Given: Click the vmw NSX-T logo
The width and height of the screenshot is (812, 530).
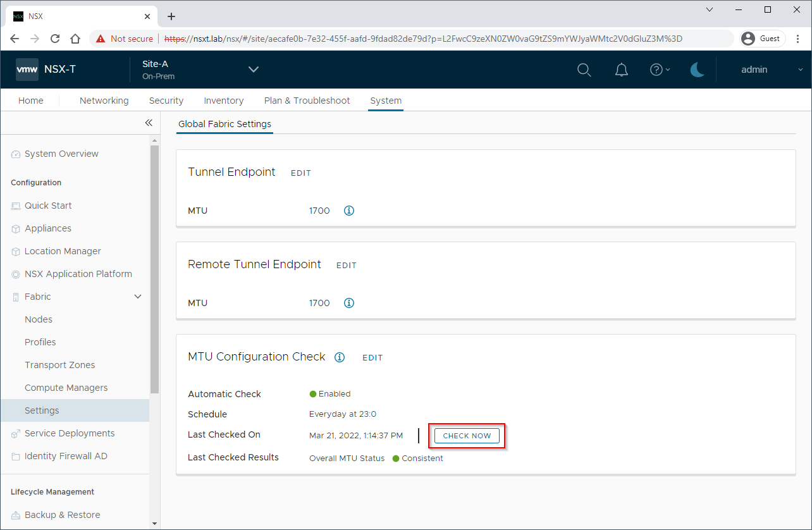Looking at the screenshot, I should pyautogui.click(x=46, y=70).
